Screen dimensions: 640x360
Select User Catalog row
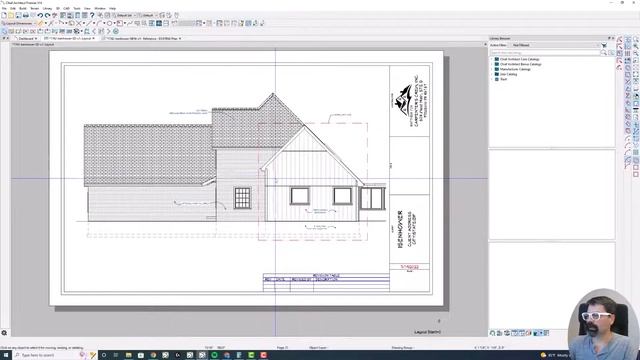click(509, 74)
